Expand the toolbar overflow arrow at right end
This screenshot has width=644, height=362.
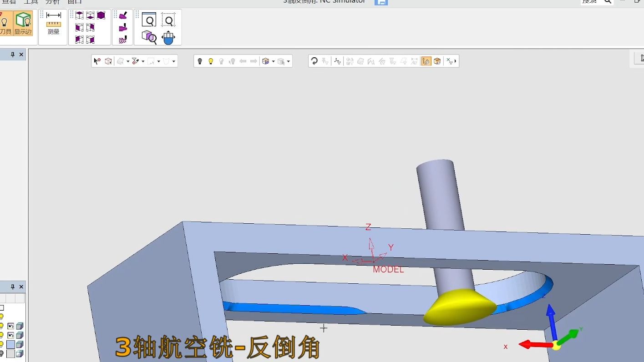click(455, 61)
